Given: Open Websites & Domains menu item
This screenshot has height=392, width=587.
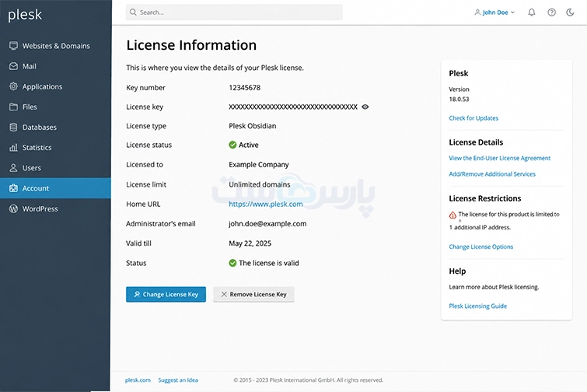Looking at the screenshot, I should click(55, 46).
